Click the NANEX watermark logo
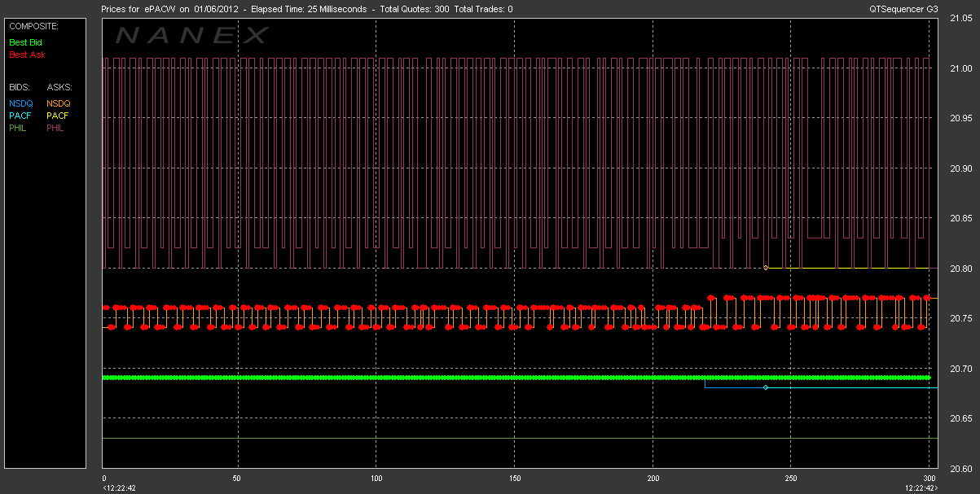This screenshot has width=980, height=494. [x=192, y=35]
